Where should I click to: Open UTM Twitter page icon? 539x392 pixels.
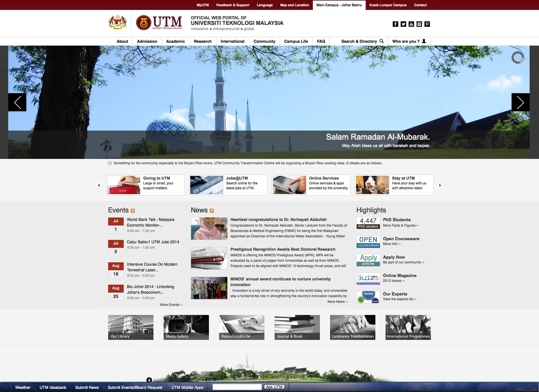403,24
